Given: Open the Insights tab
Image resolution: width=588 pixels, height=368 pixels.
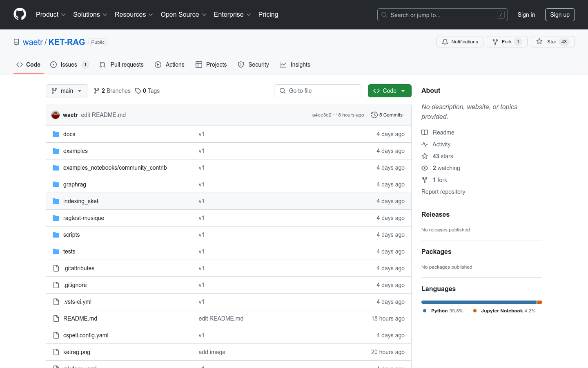Looking at the screenshot, I should pos(295,65).
